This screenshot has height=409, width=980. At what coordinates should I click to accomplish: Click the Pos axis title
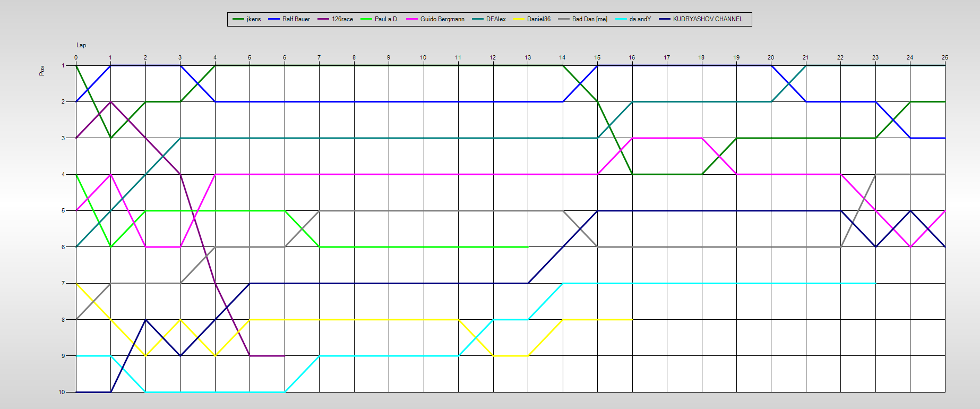pyautogui.click(x=42, y=71)
